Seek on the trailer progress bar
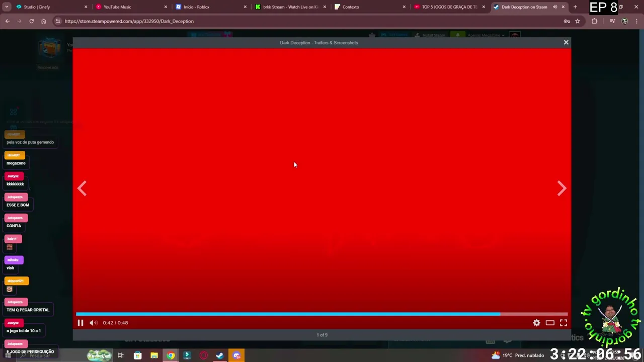The width and height of the screenshot is (644, 362). pyautogui.click(x=322, y=314)
